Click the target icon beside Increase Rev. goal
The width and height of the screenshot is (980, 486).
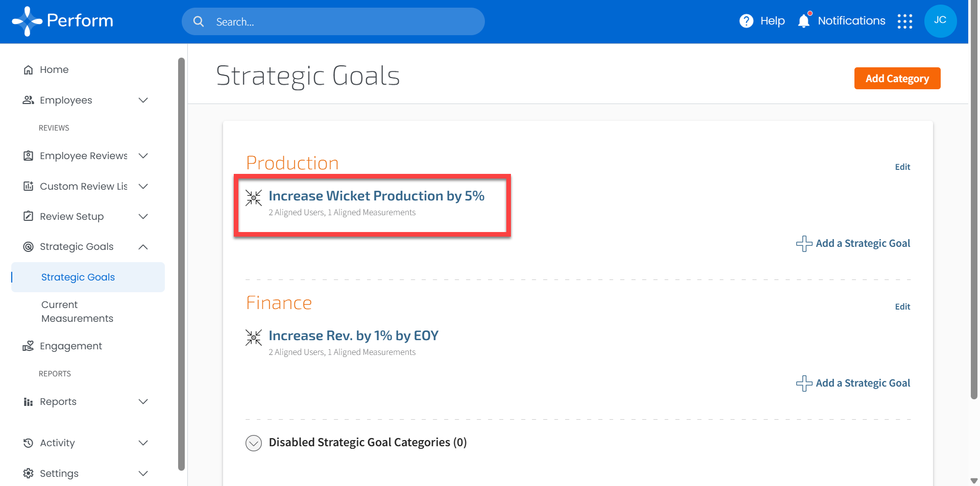point(254,338)
